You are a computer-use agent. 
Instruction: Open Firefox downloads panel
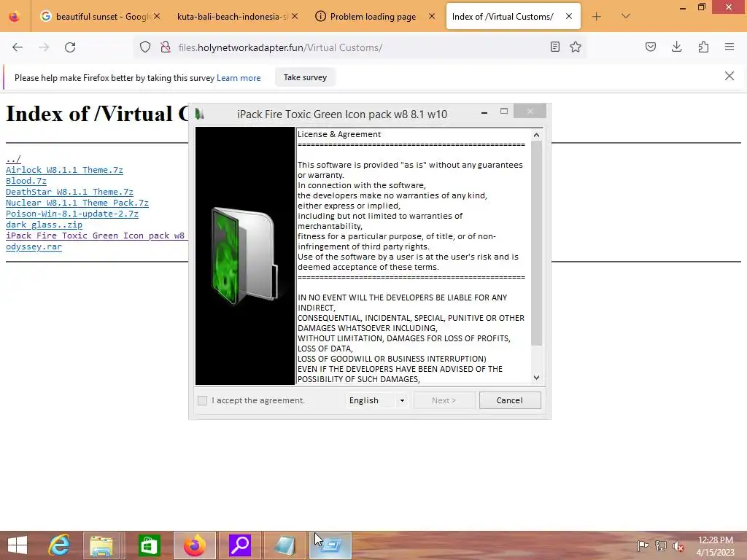677,47
